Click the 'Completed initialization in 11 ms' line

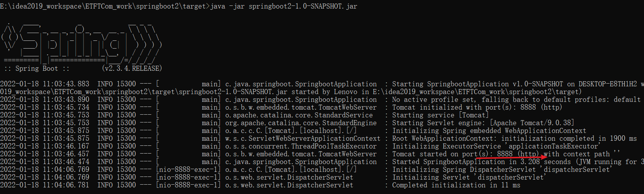tap(456, 185)
